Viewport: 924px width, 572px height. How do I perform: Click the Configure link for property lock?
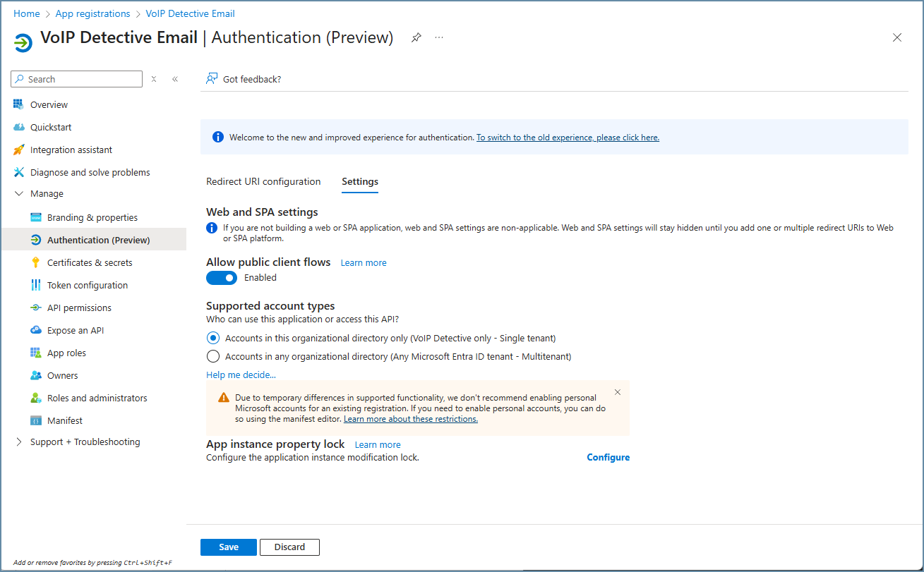pos(608,457)
